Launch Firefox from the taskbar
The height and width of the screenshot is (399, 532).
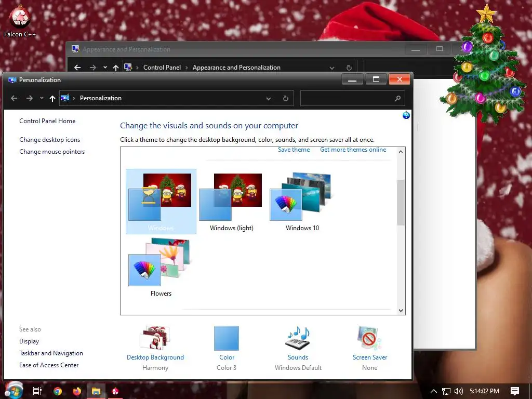click(x=77, y=391)
